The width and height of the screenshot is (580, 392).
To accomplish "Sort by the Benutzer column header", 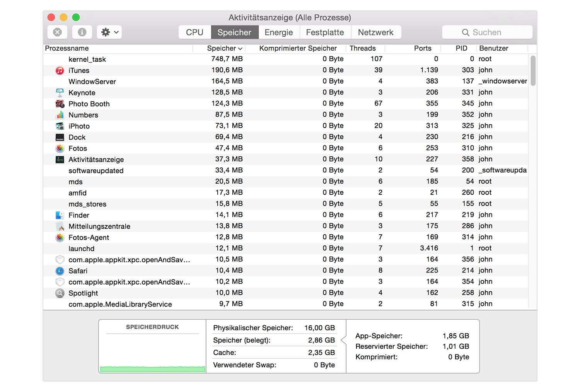I will click(x=502, y=48).
